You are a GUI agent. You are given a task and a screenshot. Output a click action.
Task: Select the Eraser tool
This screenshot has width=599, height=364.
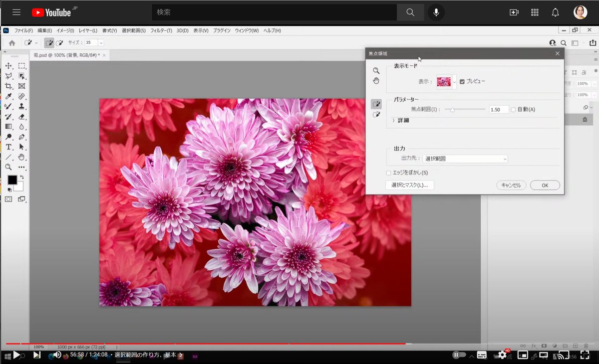point(21,117)
